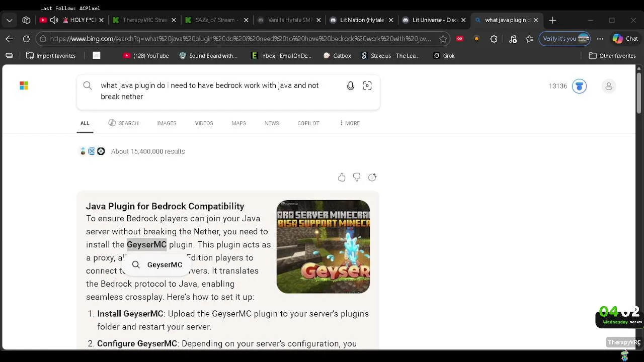Viewport: 644px width, 362px height.
Task: Open the Sound Board bookmark
Action: (208, 56)
